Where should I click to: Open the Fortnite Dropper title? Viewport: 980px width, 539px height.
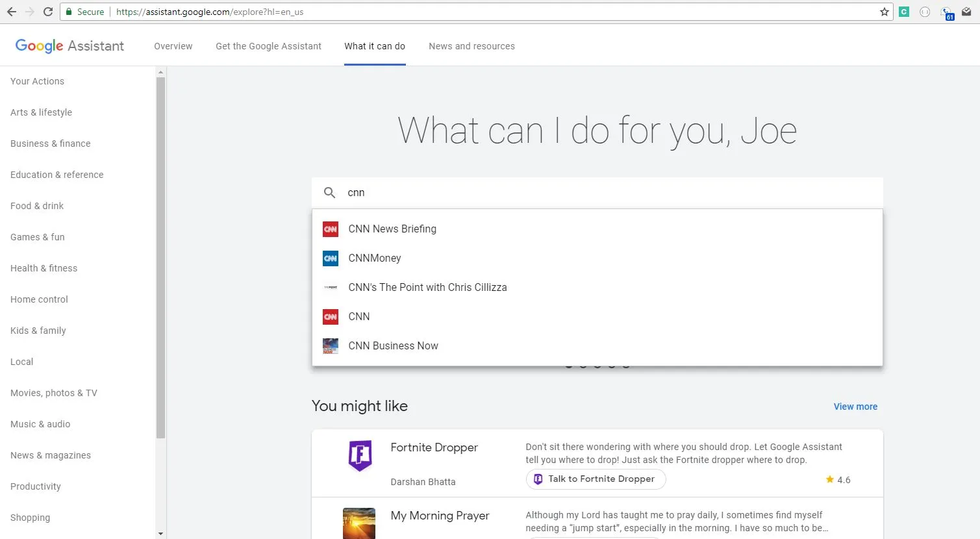tap(434, 447)
